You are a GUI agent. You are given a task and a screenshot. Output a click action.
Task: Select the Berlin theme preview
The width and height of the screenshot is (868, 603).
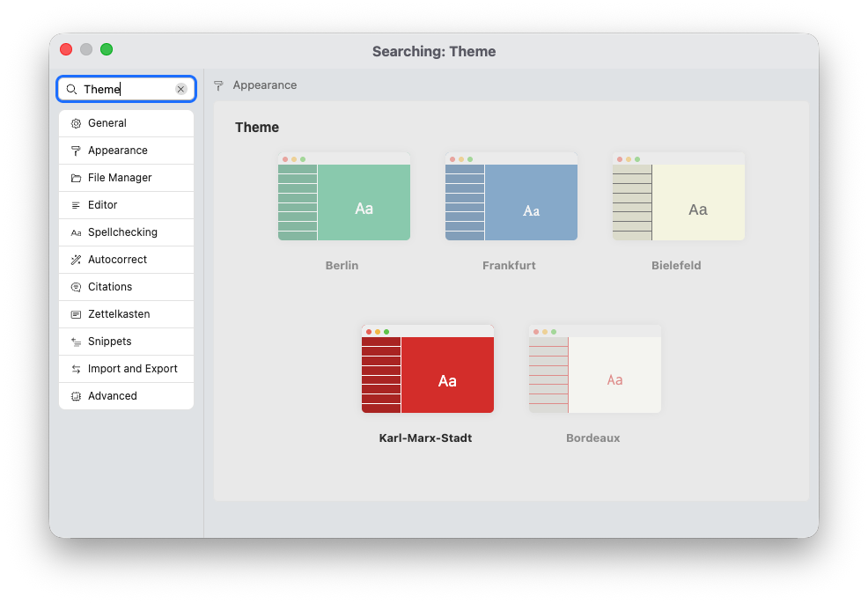tap(343, 195)
